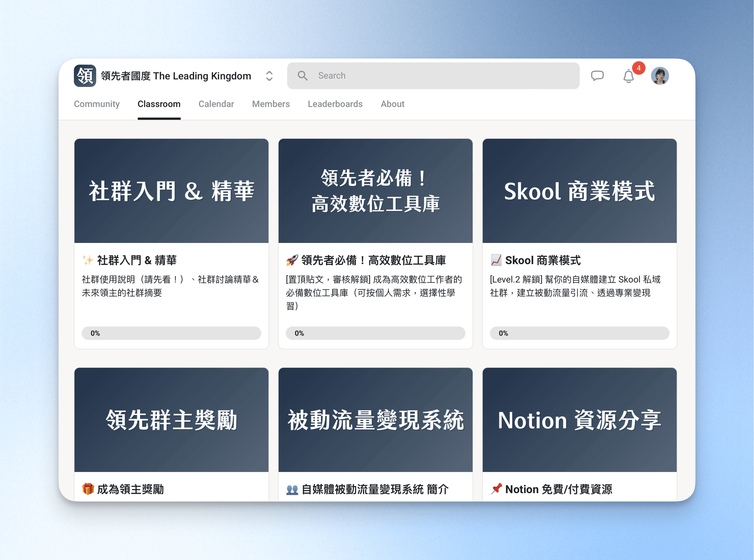Click the 領先者必備！高效數位工具庫 title link
This screenshot has height=560, width=754.
pyautogui.click(x=374, y=260)
